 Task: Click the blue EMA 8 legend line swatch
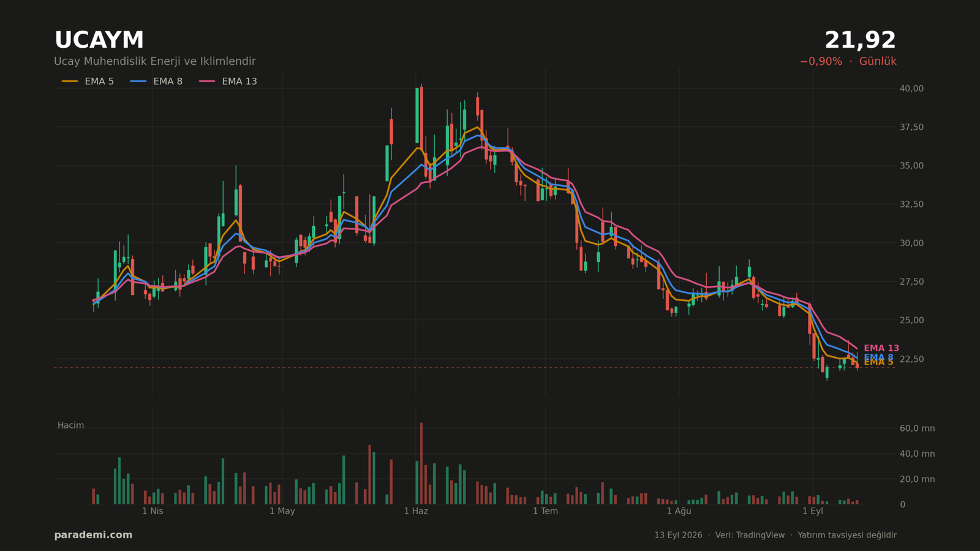tap(138, 81)
